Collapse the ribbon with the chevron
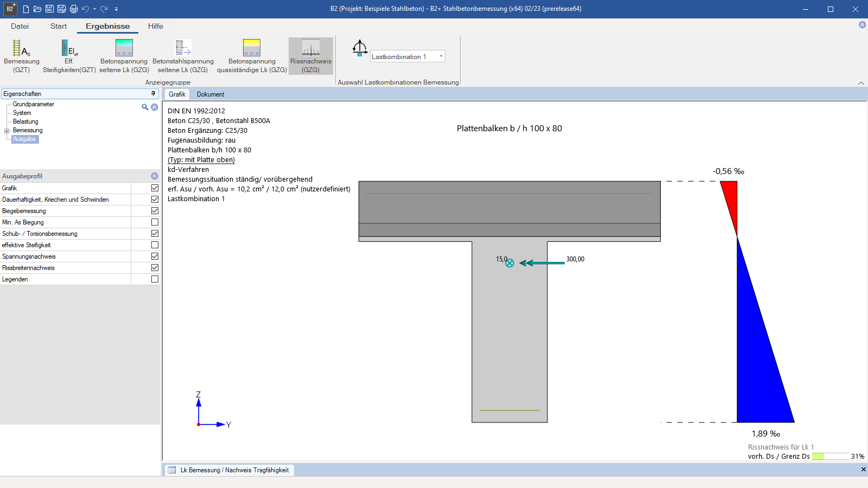 point(861,83)
